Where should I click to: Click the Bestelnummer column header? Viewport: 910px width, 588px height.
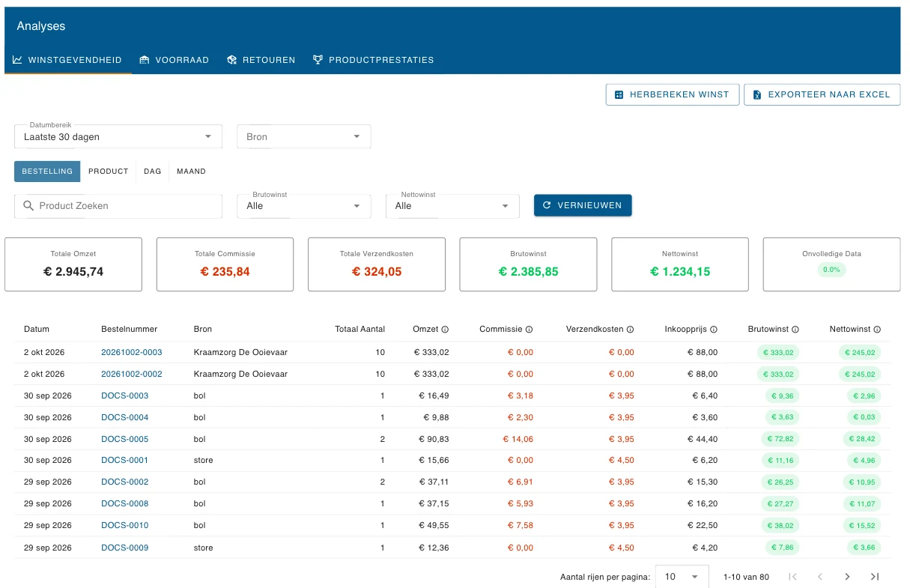pyautogui.click(x=130, y=329)
